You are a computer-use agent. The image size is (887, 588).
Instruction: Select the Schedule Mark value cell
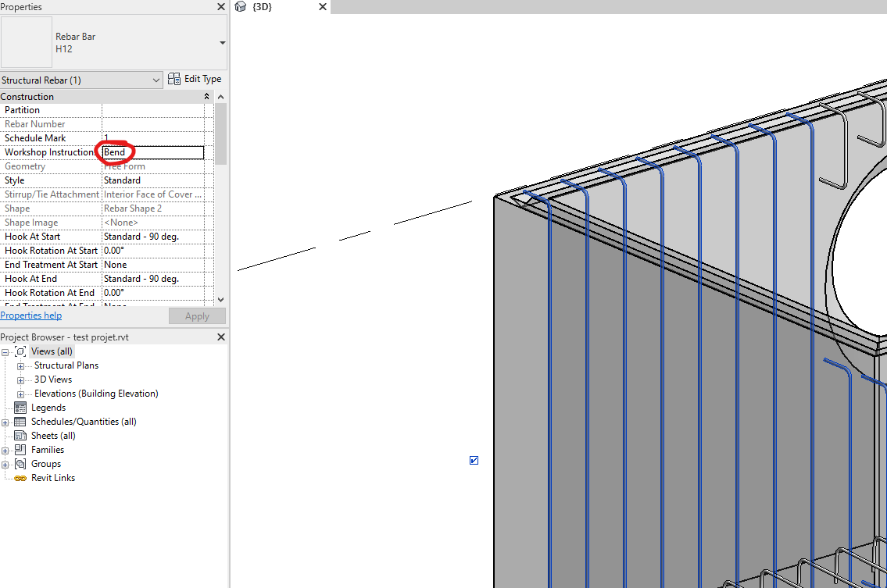pyautogui.click(x=152, y=138)
